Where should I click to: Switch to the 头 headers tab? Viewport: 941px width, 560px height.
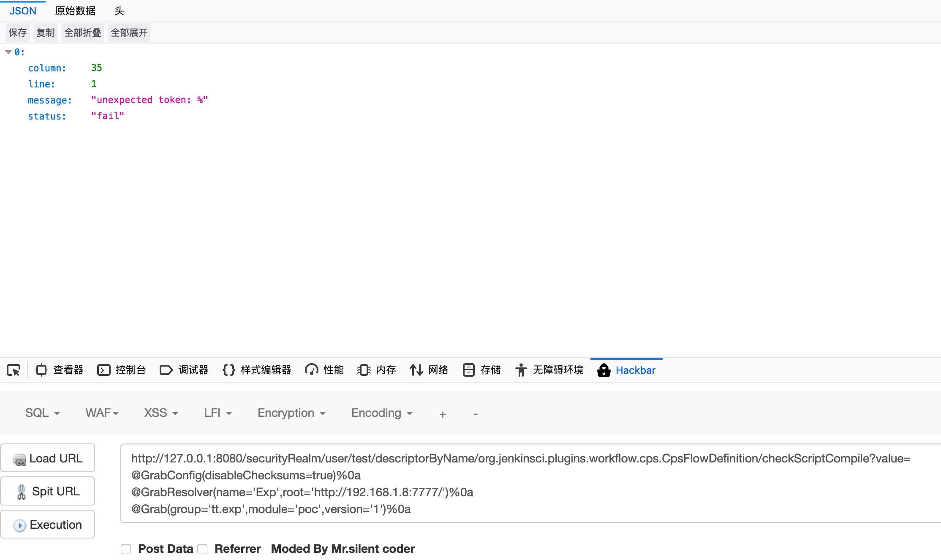[x=119, y=11]
